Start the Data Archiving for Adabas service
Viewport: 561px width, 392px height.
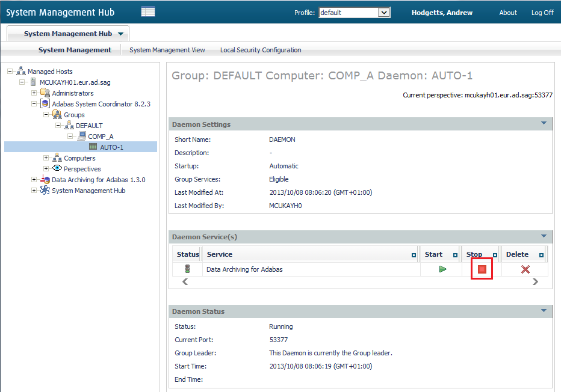click(x=442, y=269)
